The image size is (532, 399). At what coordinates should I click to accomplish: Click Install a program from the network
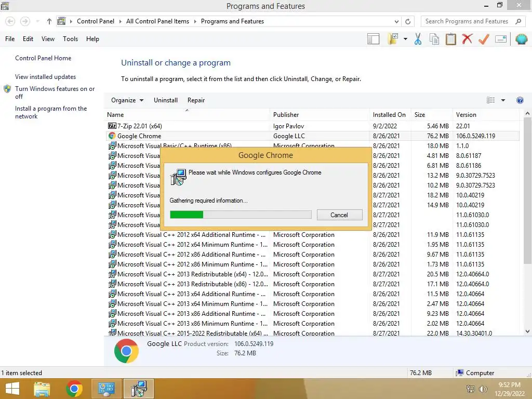[x=51, y=112]
